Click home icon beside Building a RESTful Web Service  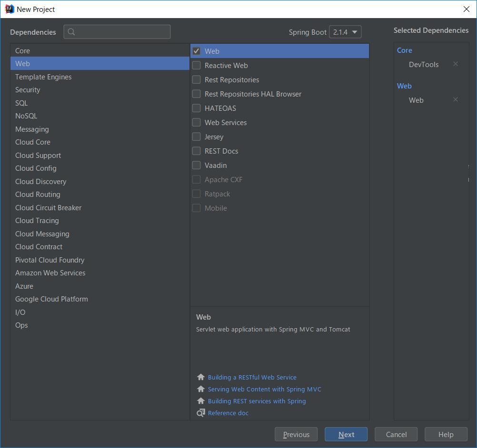[201, 377]
